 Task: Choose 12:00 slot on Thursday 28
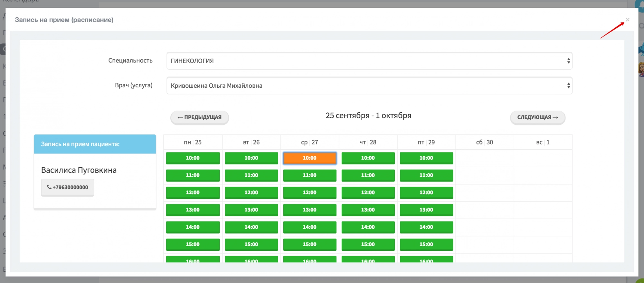(x=368, y=192)
